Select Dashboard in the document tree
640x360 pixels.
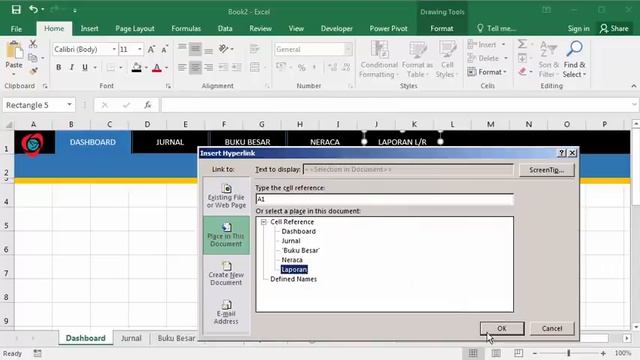[x=298, y=231]
